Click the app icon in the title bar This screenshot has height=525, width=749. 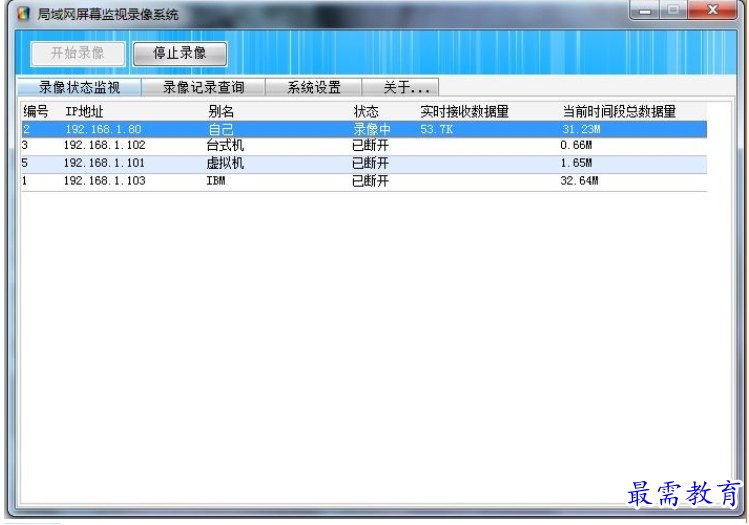[x=23, y=15]
